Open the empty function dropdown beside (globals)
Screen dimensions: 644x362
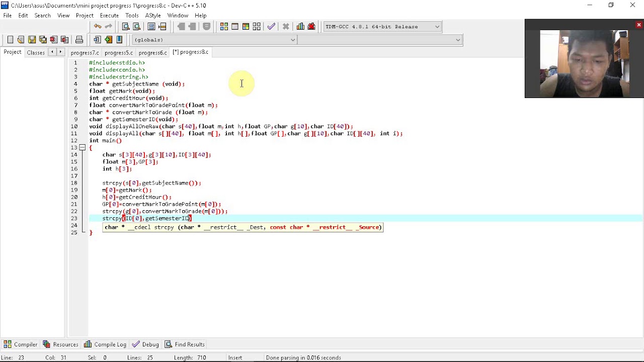[380, 40]
